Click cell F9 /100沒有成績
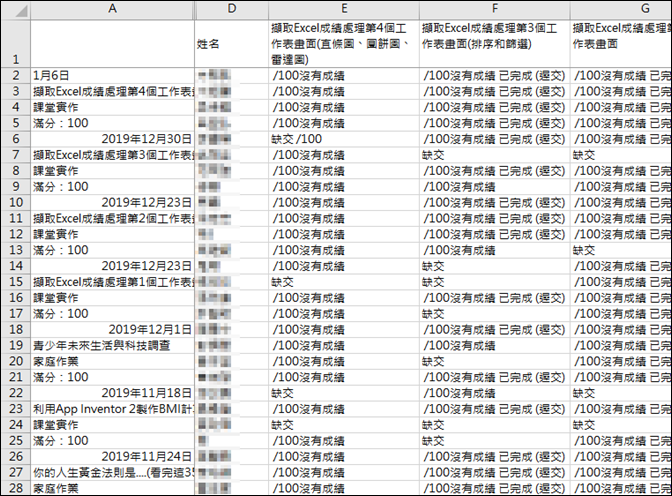The image size is (672, 496). point(495,186)
